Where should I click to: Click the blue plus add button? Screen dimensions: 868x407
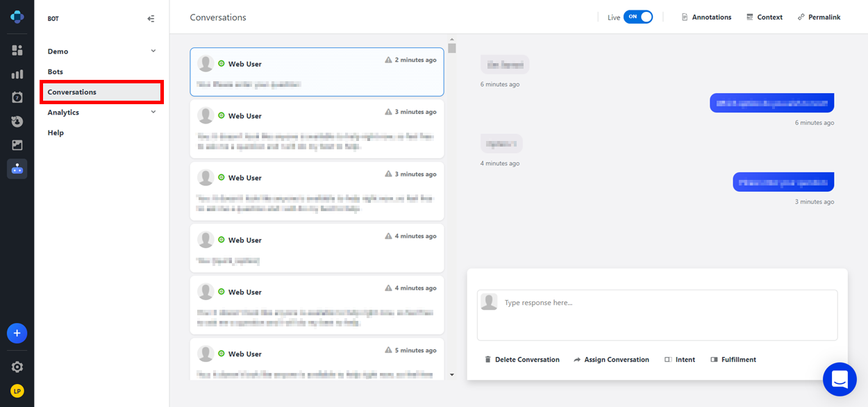pos(17,333)
